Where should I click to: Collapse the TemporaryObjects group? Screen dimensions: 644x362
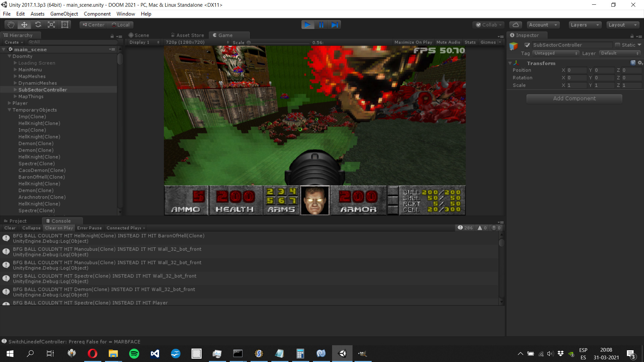9,110
